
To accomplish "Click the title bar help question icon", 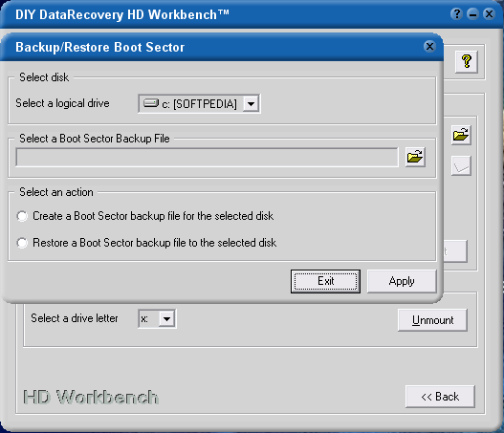I will point(456,14).
